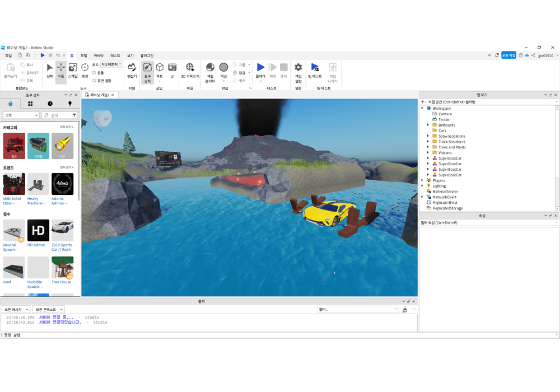Click 모두 보기 next to 카테고리
This screenshot has width=560, height=392.
click(x=67, y=127)
